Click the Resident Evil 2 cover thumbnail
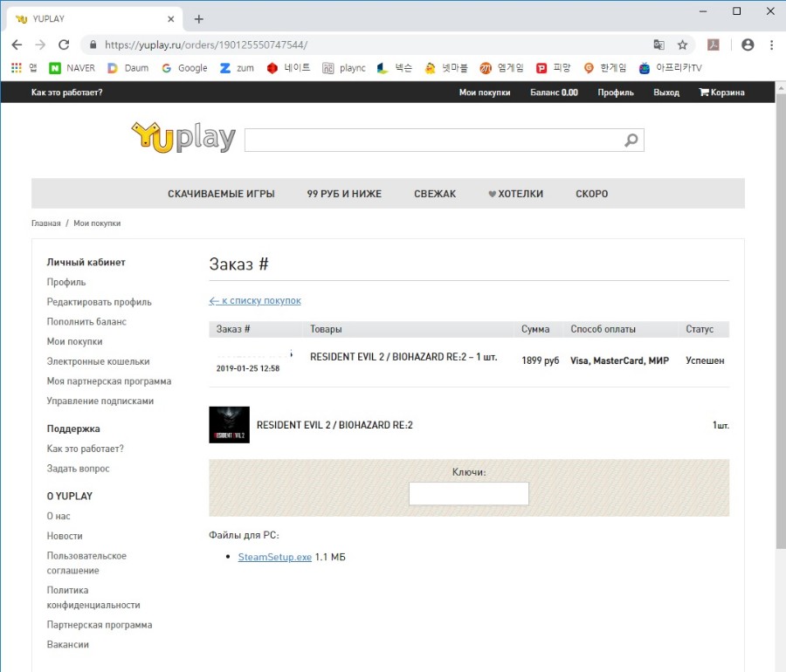 pyautogui.click(x=229, y=425)
